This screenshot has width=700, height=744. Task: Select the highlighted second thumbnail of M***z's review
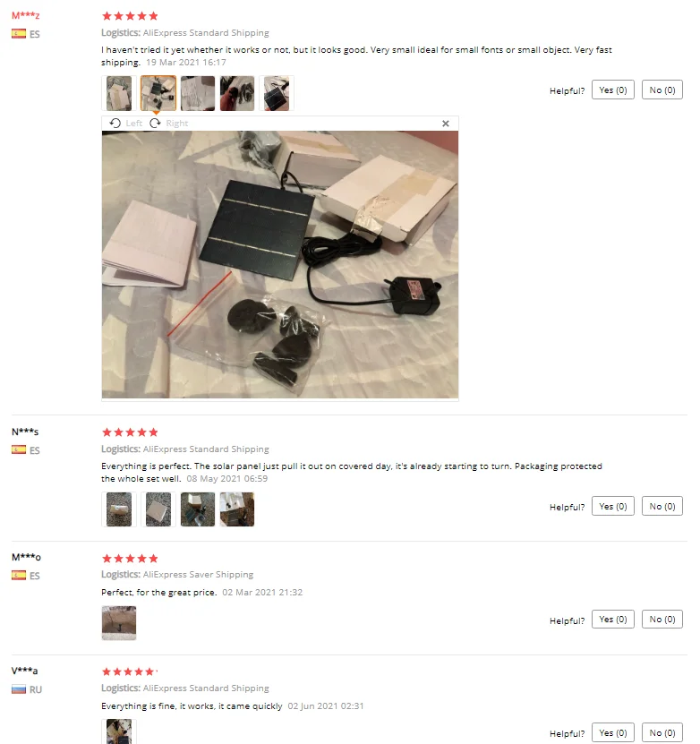(158, 93)
